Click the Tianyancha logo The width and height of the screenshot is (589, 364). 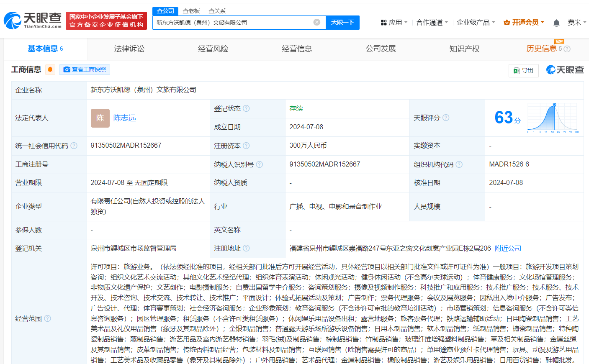coord(33,20)
